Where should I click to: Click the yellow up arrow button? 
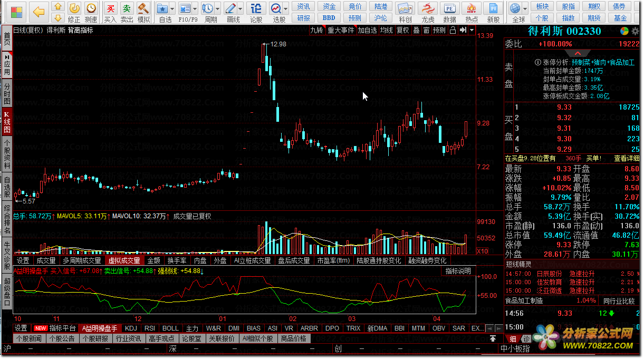click(59, 6)
